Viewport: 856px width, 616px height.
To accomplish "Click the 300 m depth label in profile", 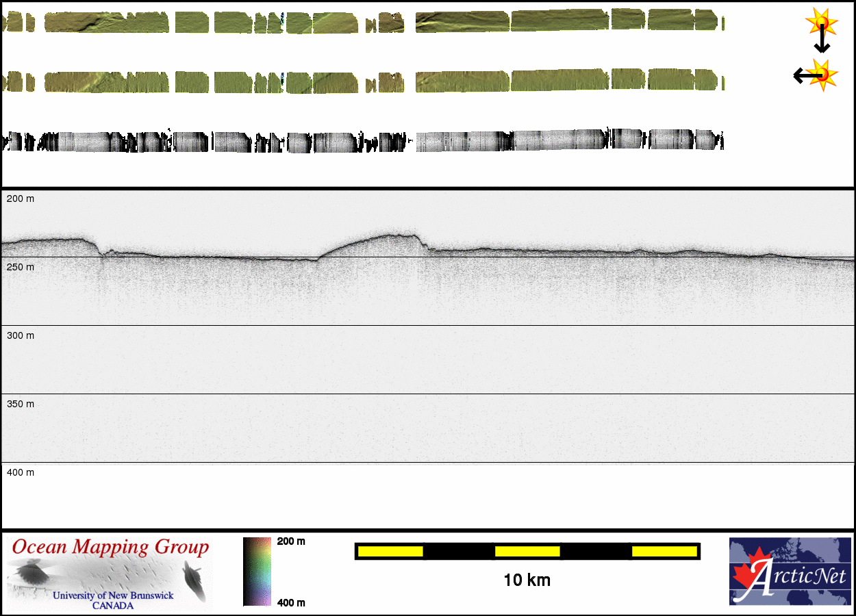I will click(x=21, y=335).
